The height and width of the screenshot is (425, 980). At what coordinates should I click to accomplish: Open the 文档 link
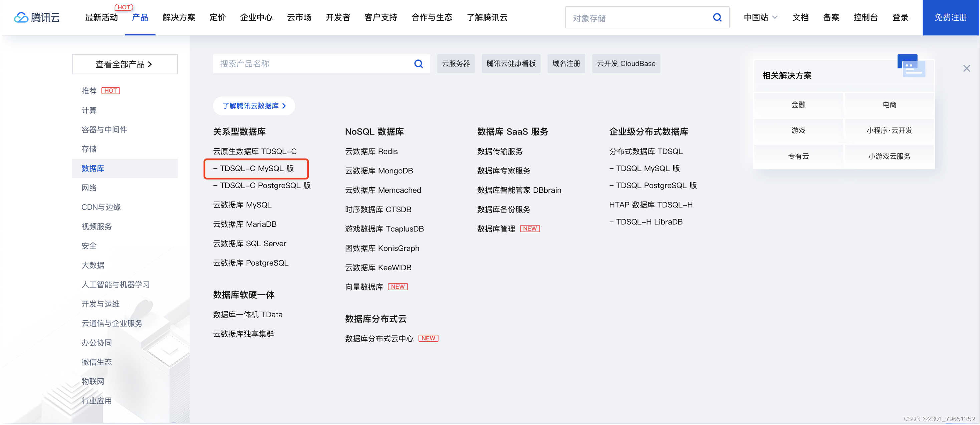point(800,17)
